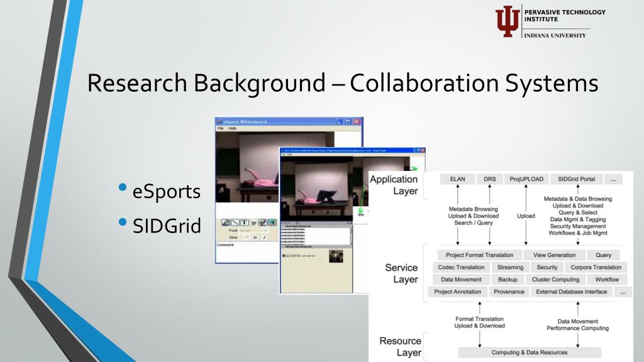Click the eSport Whiteboard title bar
Image resolution: width=644 pixels, height=362 pixels.
point(289,121)
